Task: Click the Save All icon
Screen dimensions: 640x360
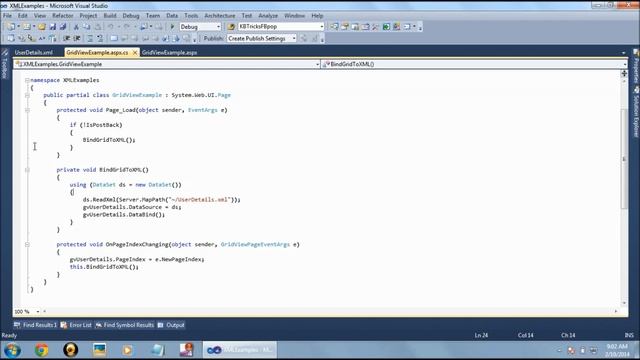Action: 63,27
